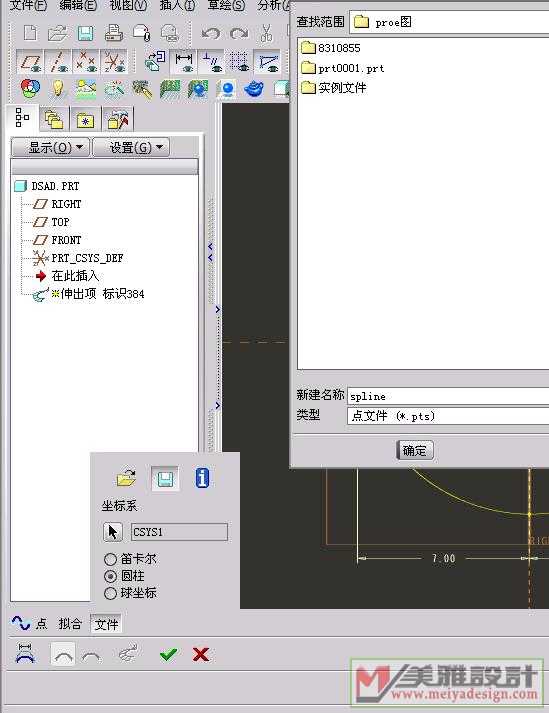The width and height of the screenshot is (549, 713).
Task: Click the print icon in toolbar
Action: tap(114, 33)
